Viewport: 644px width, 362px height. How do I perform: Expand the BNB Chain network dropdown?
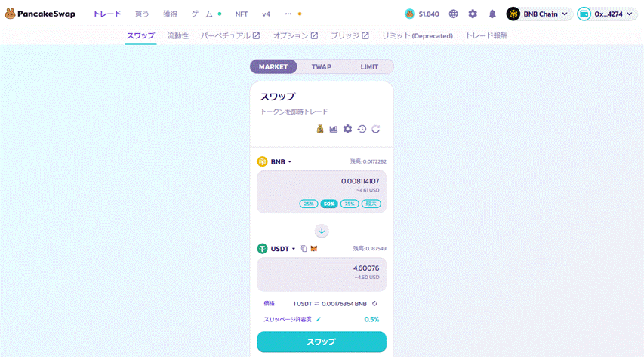[x=565, y=14]
